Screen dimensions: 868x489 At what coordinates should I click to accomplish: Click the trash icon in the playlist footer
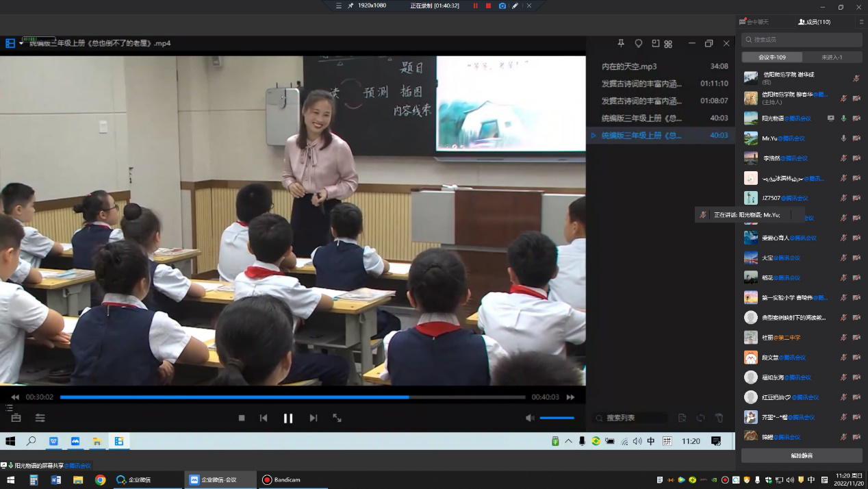coord(719,418)
